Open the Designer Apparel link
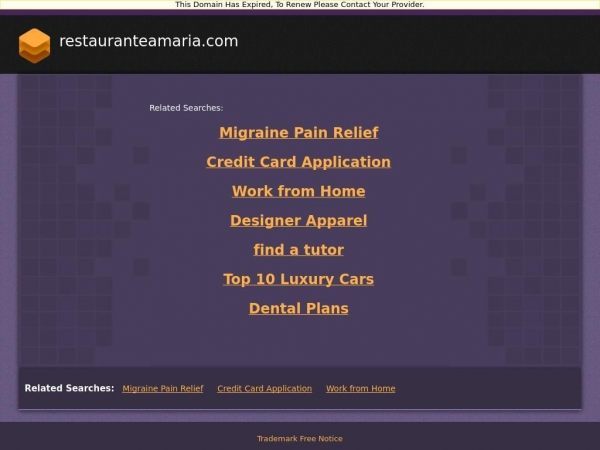The width and height of the screenshot is (600, 450). click(x=298, y=221)
